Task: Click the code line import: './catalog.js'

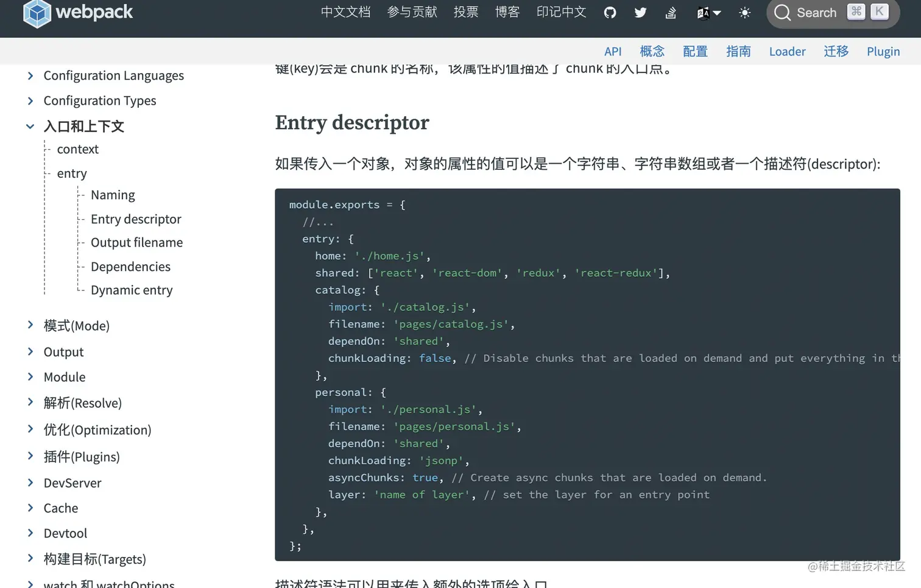Action: click(402, 307)
